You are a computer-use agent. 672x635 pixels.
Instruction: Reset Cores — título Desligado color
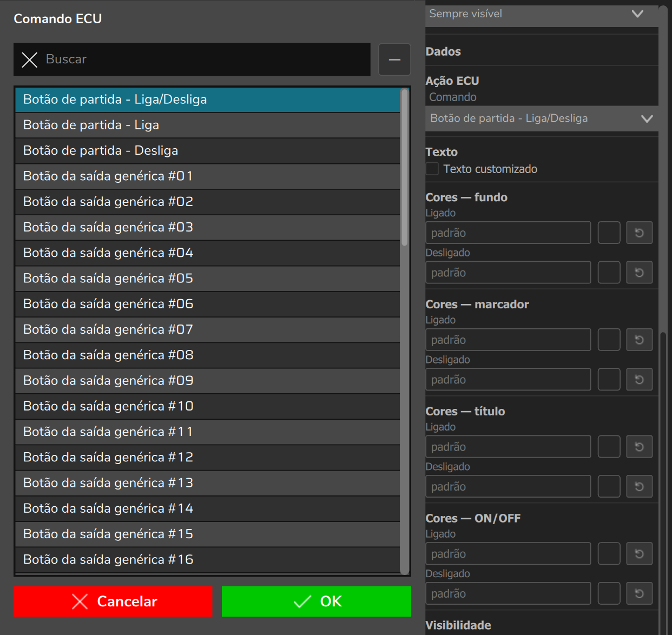[639, 487]
